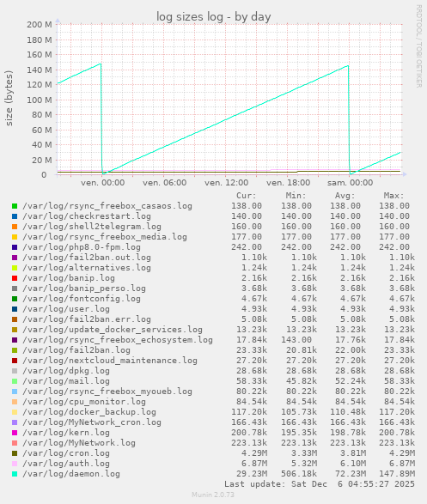Select the /var/log/daemon.log legend label
The width and height of the screenshot is (427, 504).
tap(71, 474)
